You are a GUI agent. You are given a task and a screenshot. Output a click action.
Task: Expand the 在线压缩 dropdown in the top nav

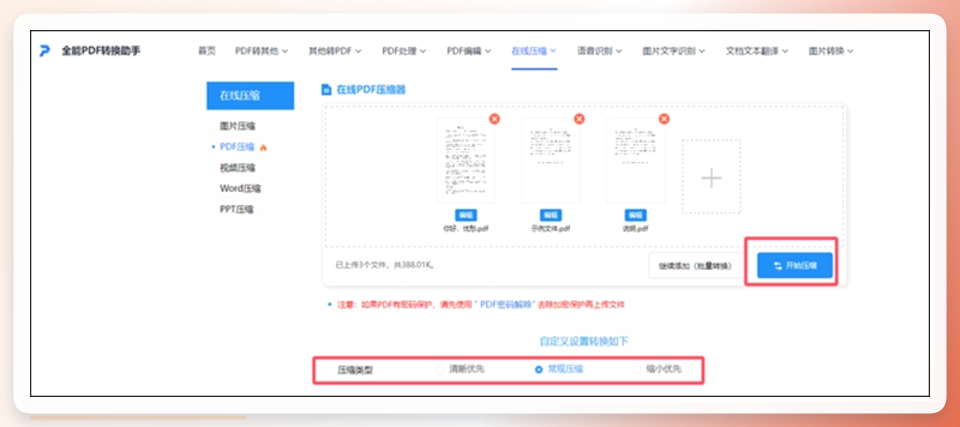534,51
